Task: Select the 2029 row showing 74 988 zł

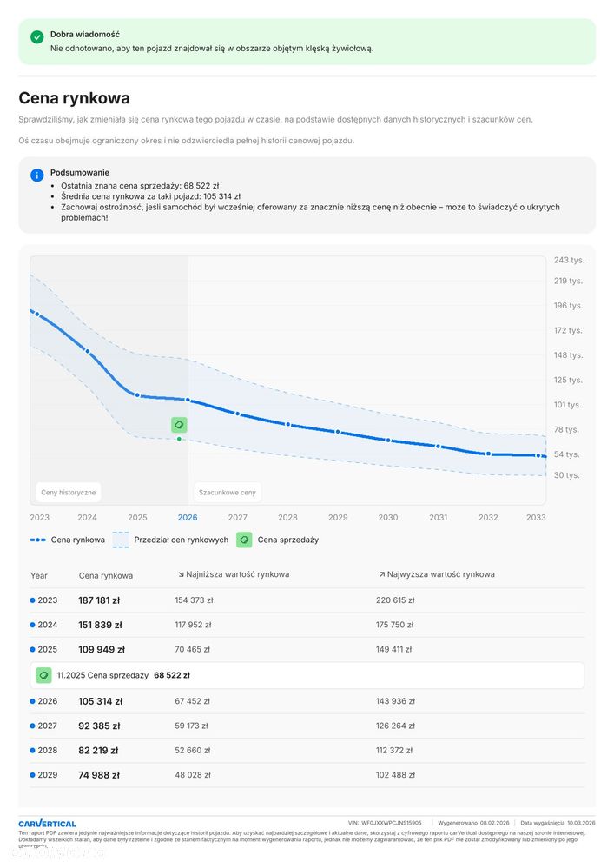Action: pos(307,775)
